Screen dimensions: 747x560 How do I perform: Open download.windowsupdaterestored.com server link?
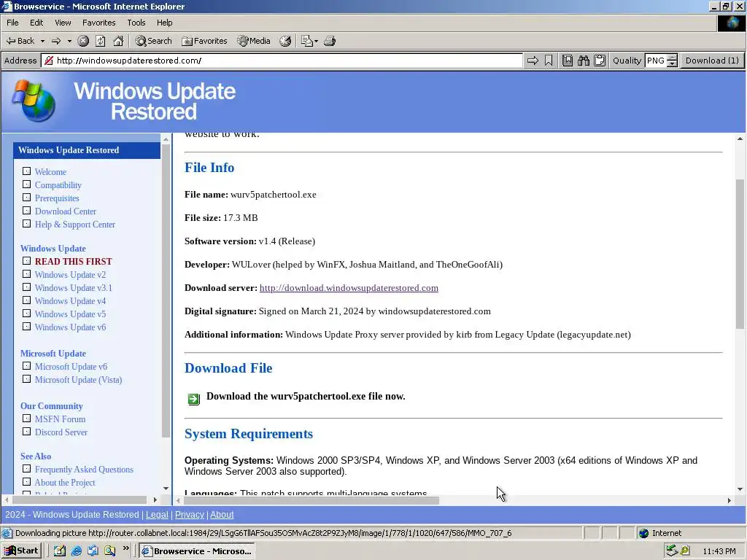[x=349, y=288]
